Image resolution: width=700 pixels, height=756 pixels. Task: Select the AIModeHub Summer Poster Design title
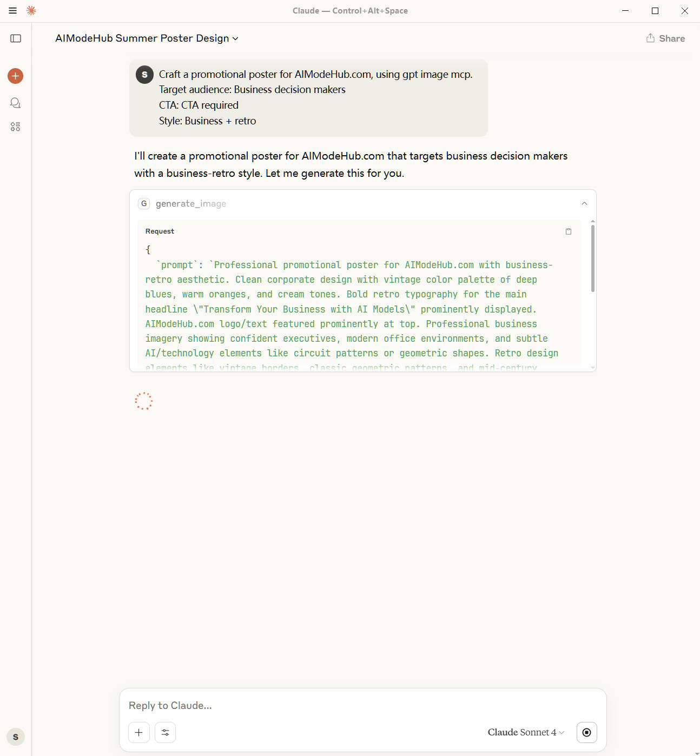[x=143, y=38]
